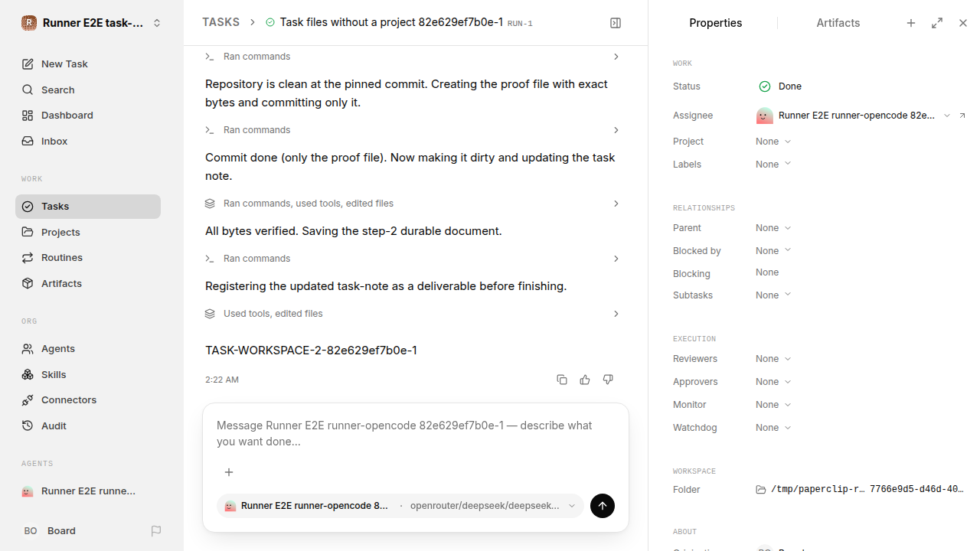
Task: Open Search from the sidebar
Action: click(x=88, y=90)
